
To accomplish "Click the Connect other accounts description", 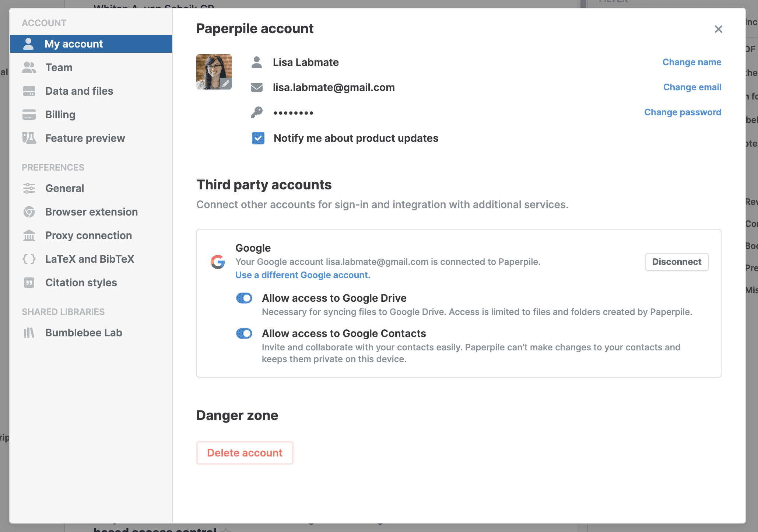I will pos(382,204).
